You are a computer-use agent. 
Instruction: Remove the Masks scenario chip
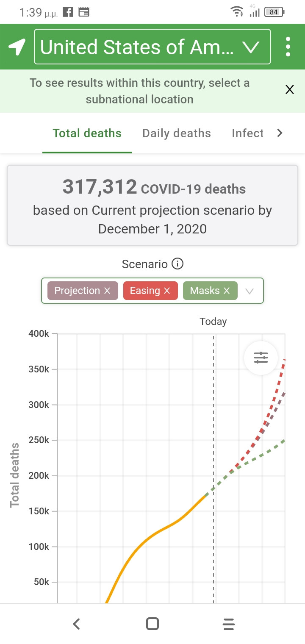coord(227,291)
